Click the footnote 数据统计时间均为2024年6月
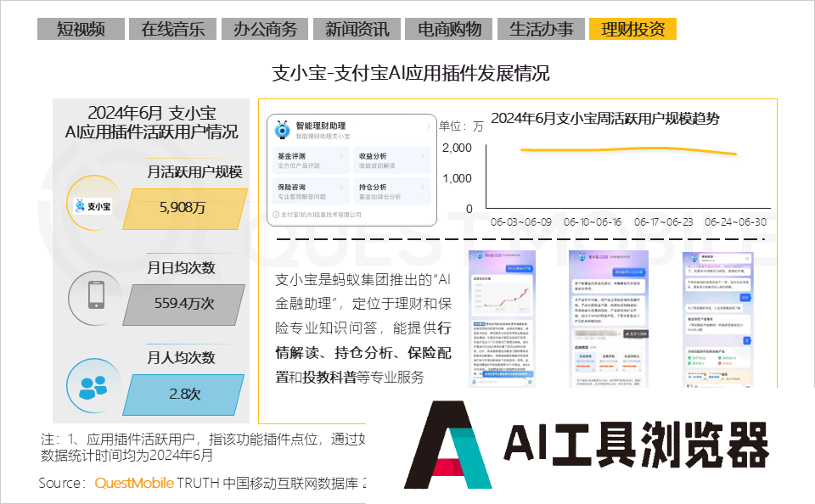This screenshot has width=815, height=504. (x=126, y=456)
